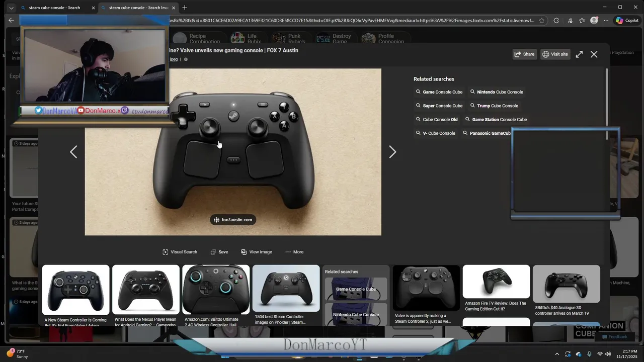644x362 pixels.
Task: Click the address bar URL
Action: click(x=351, y=21)
